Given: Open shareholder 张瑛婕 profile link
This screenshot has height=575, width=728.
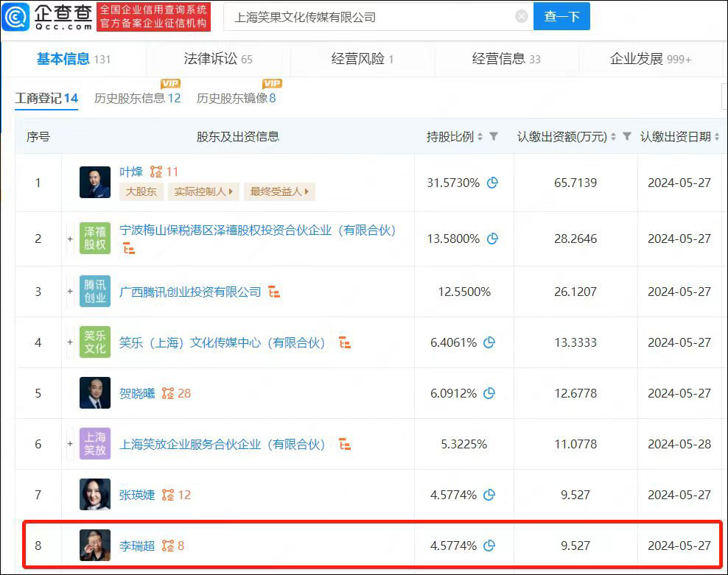Looking at the screenshot, I should coord(137,495).
